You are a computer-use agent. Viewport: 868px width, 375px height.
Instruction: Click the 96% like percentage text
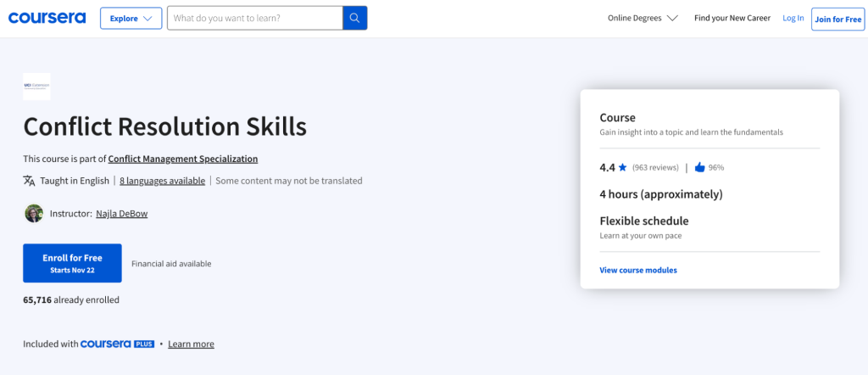point(716,167)
